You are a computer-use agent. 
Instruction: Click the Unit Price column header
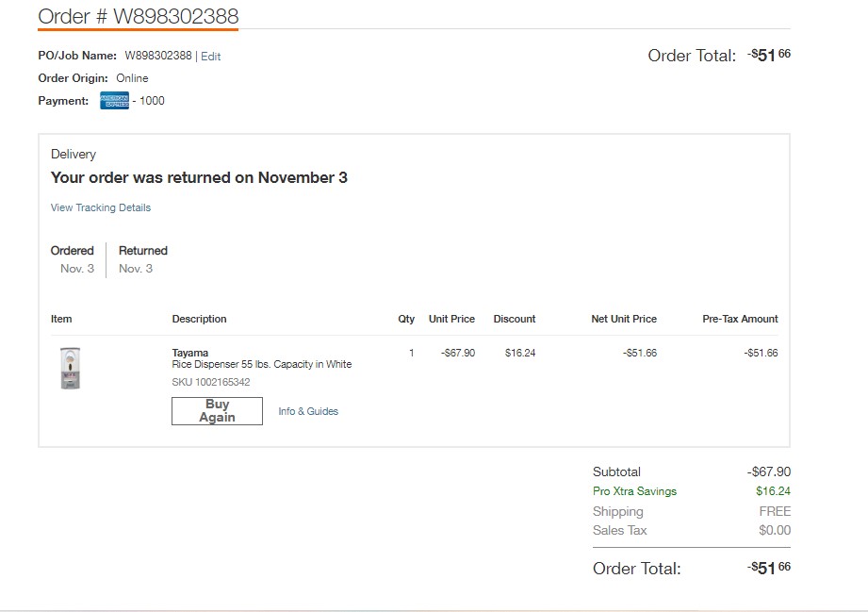pos(451,319)
